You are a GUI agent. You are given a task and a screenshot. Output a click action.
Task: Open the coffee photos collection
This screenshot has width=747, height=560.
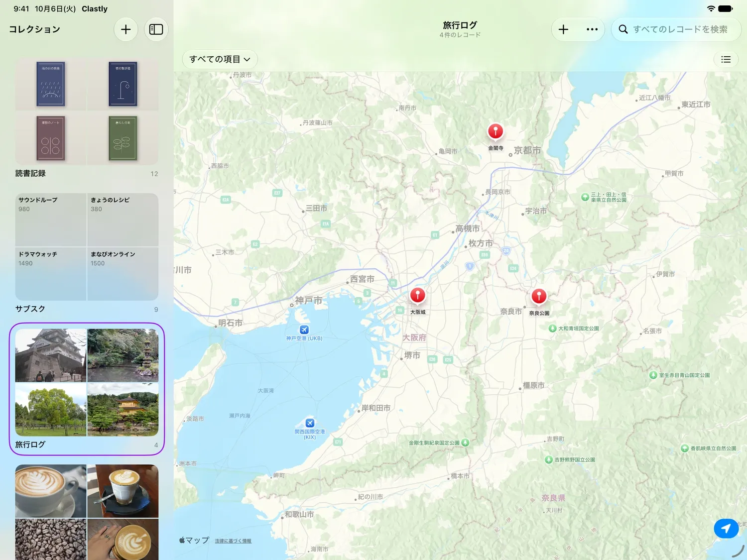[x=87, y=512]
